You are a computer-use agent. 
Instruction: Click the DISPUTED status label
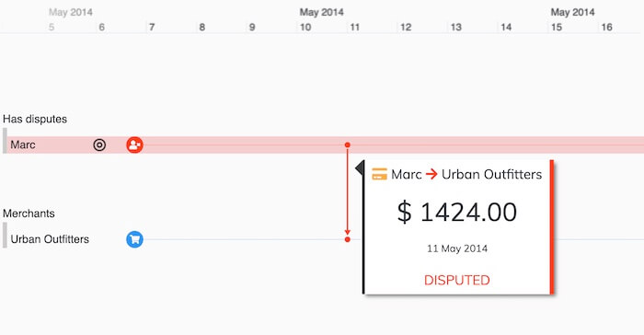pyautogui.click(x=456, y=281)
